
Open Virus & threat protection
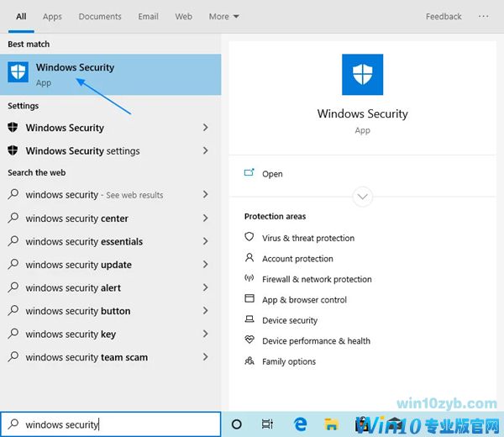(308, 238)
